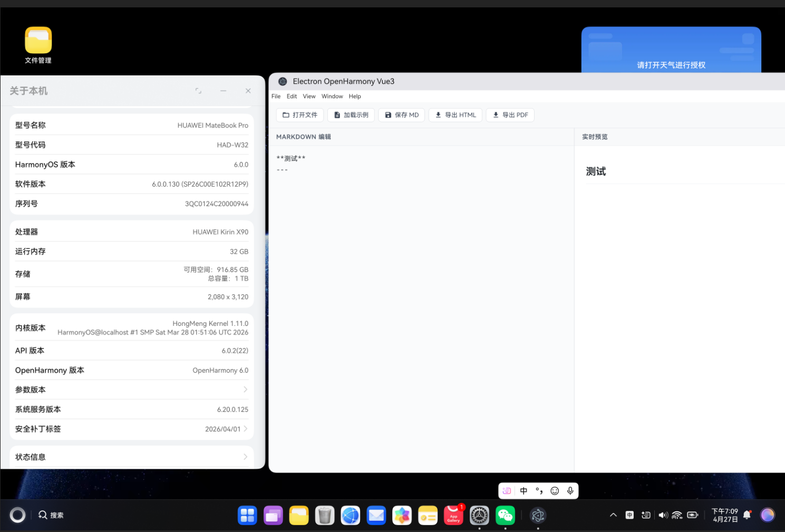The width and height of the screenshot is (785, 532).
Task: Click the battery tray icon
Action: coord(693,515)
